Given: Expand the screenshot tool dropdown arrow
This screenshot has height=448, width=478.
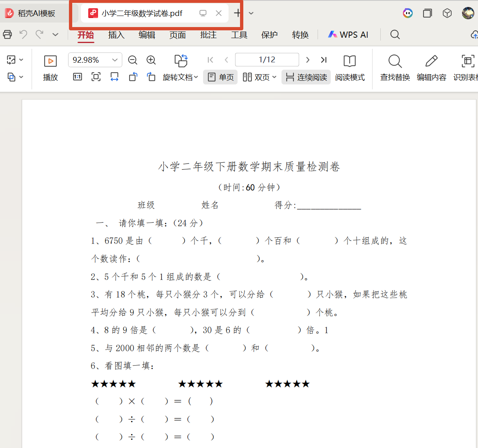Looking at the screenshot, I should [x=21, y=60].
